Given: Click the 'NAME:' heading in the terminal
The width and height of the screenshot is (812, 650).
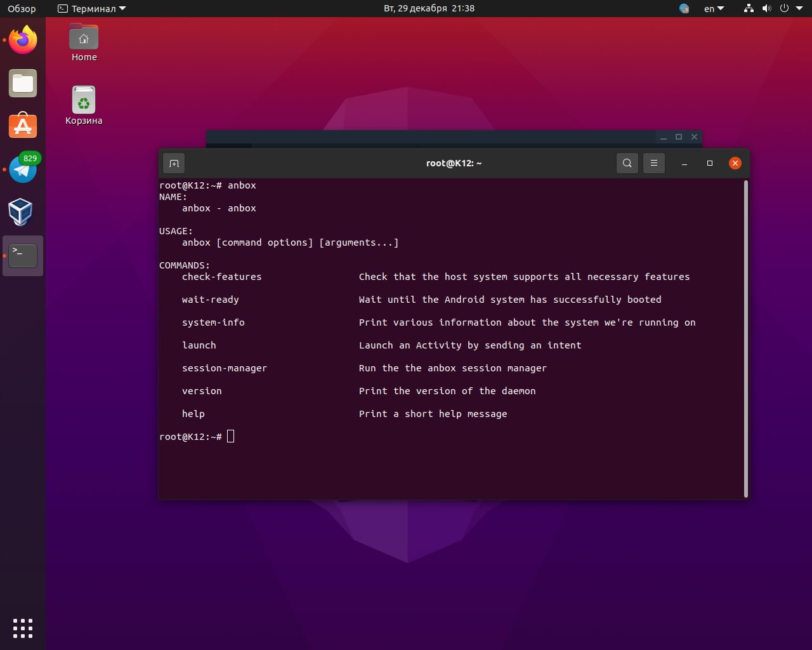Looking at the screenshot, I should tap(173, 197).
